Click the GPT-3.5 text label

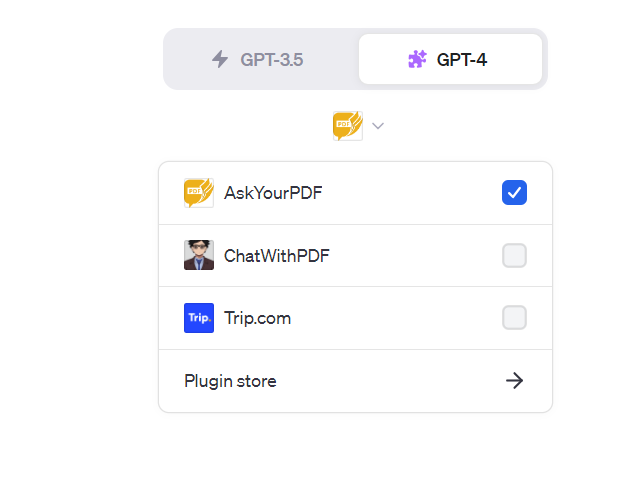click(271, 59)
